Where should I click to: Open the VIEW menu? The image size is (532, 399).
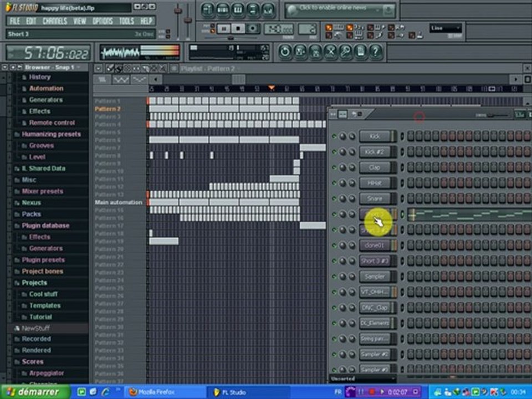coord(80,21)
